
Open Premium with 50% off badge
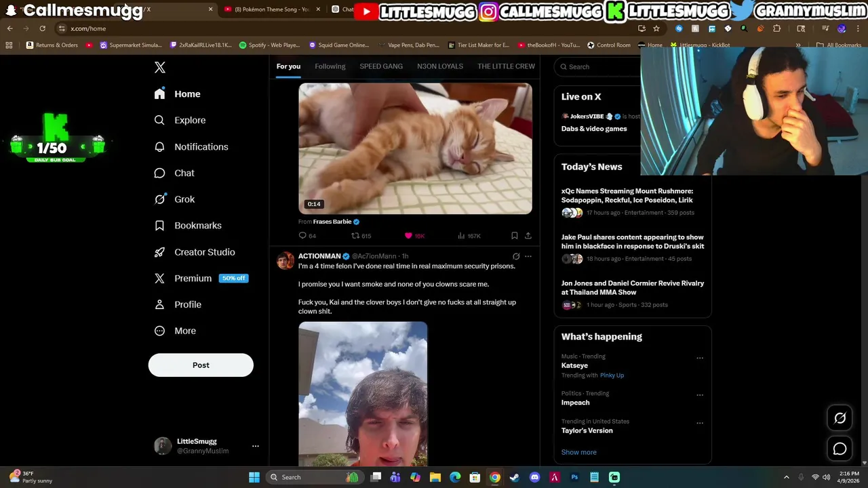(x=201, y=279)
